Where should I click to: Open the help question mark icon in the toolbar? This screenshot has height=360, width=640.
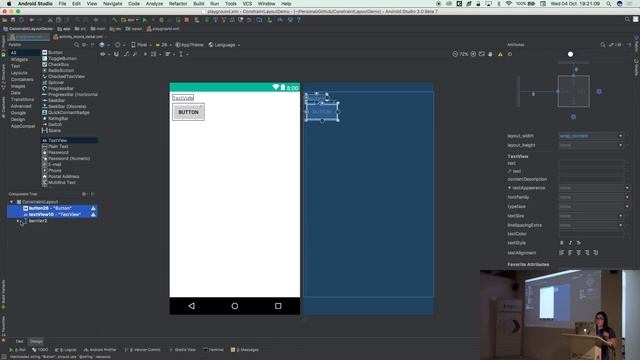pos(299,20)
